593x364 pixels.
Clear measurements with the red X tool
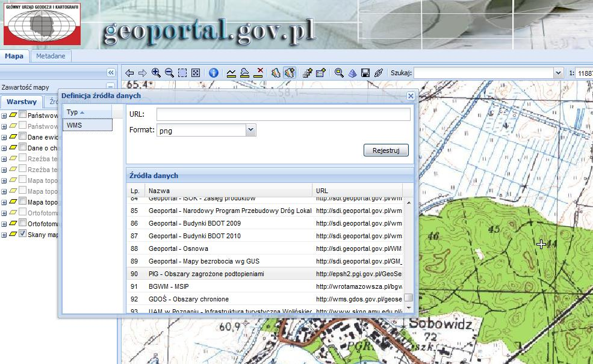pyautogui.click(x=258, y=73)
